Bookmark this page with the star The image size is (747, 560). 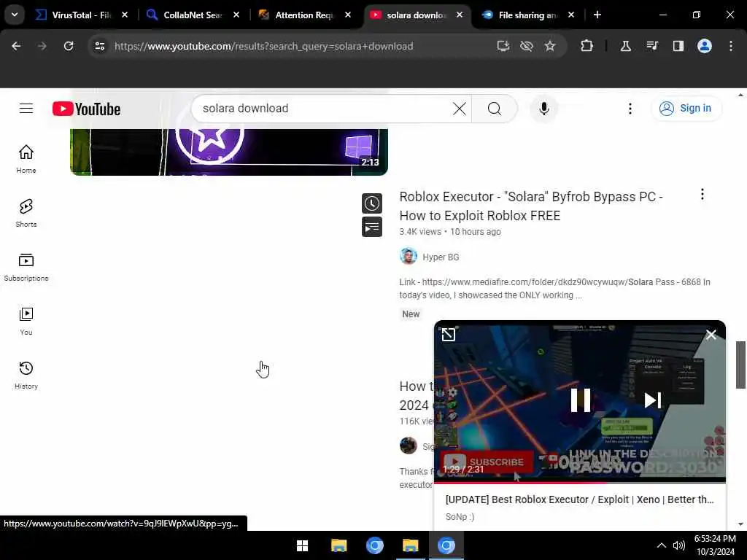pos(550,46)
